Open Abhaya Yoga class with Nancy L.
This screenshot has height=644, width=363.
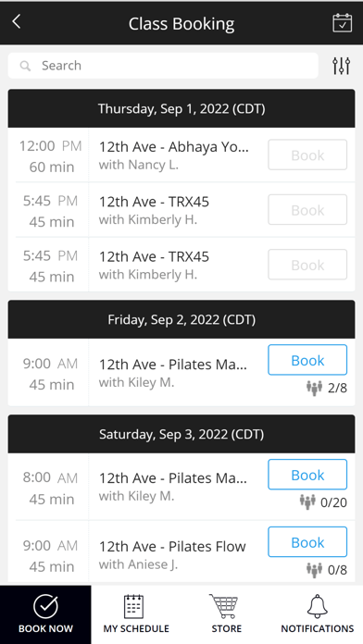pyautogui.click(x=174, y=155)
